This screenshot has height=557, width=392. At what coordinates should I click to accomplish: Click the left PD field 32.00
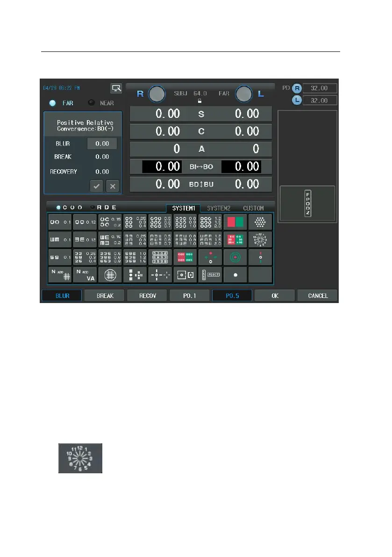click(x=319, y=101)
